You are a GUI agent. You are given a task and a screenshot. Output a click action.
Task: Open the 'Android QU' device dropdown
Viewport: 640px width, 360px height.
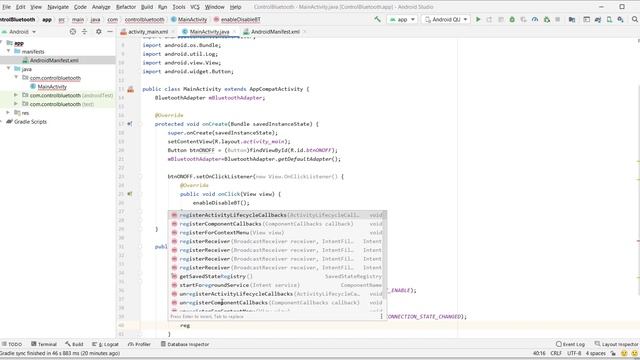[446, 19]
